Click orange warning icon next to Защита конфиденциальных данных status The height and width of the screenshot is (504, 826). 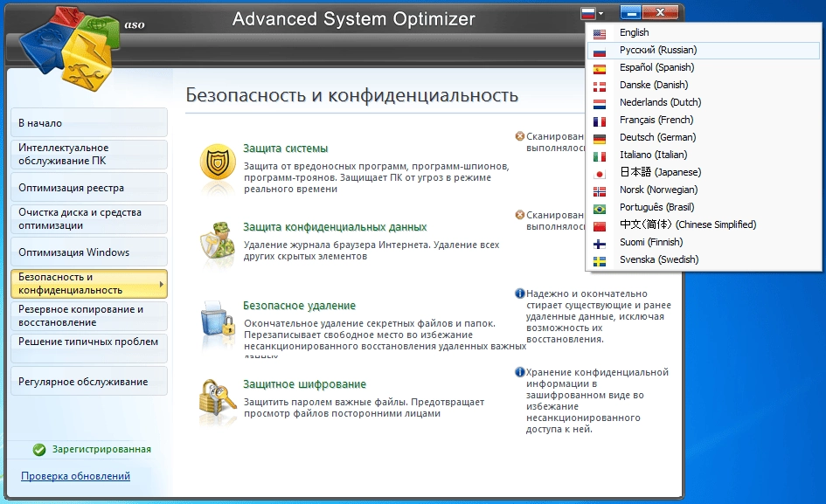click(520, 214)
